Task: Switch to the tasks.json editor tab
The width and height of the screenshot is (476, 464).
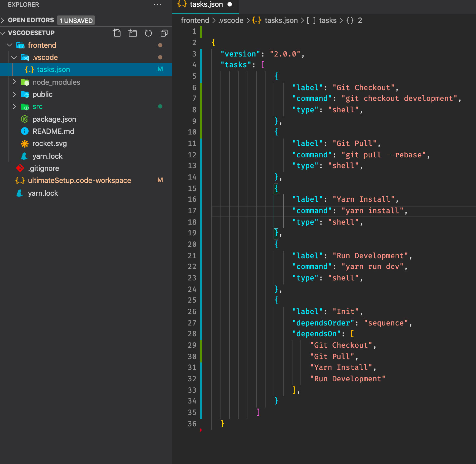Action: [206, 4]
